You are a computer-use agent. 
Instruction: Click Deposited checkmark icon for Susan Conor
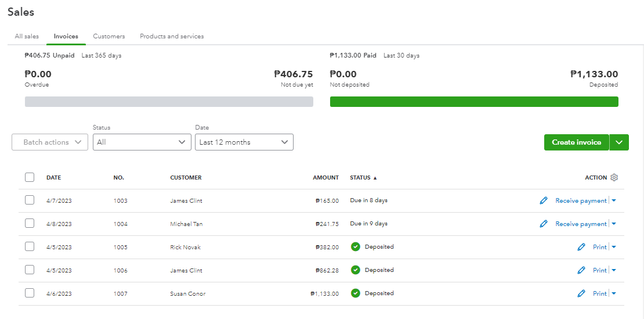(356, 293)
